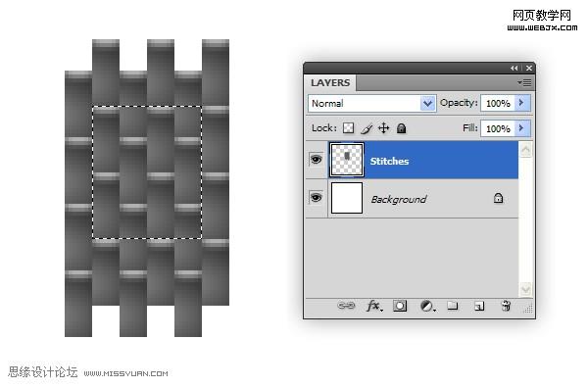Open the fx layer style menu
This screenshot has height=388, width=588.
pyautogui.click(x=374, y=306)
